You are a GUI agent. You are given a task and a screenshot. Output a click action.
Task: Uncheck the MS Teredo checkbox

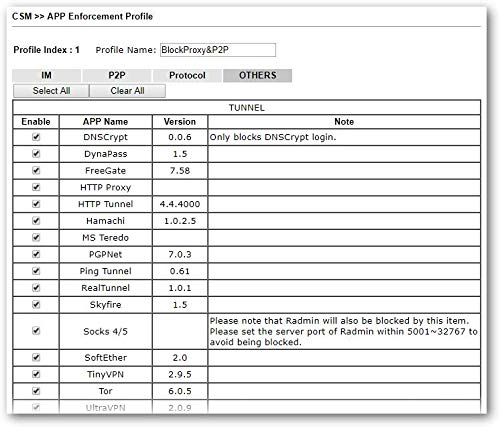tap(36, 237)
